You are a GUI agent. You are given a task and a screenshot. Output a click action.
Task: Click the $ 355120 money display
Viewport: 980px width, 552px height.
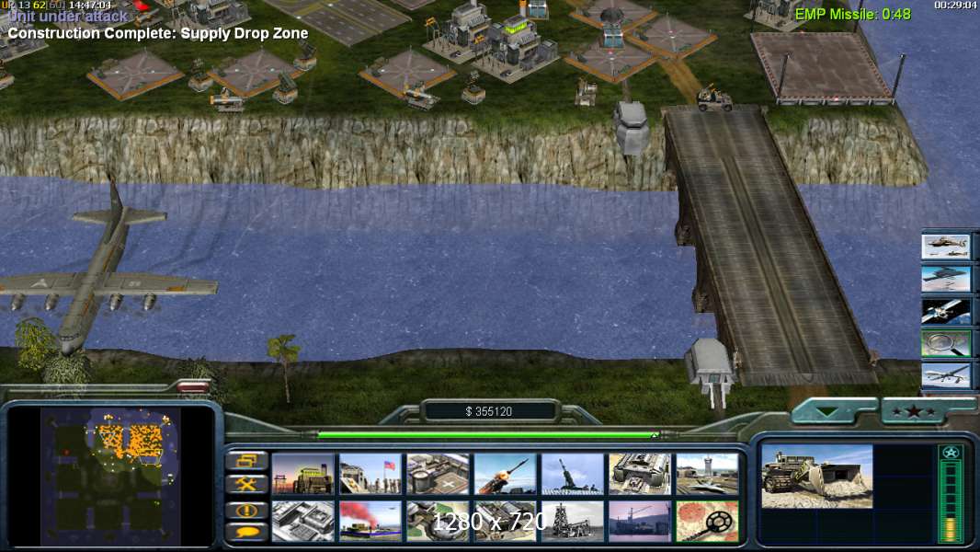point(489,411)
